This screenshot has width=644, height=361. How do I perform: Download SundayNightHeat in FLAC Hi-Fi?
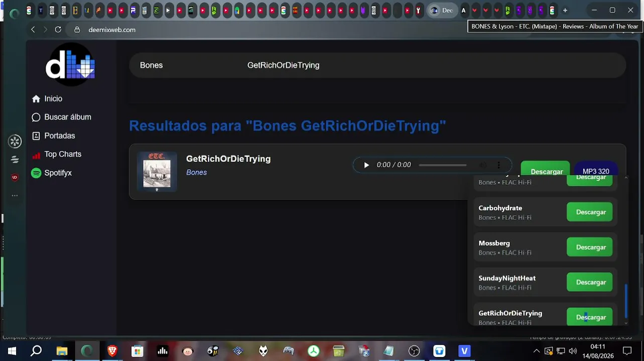[590, 282]
